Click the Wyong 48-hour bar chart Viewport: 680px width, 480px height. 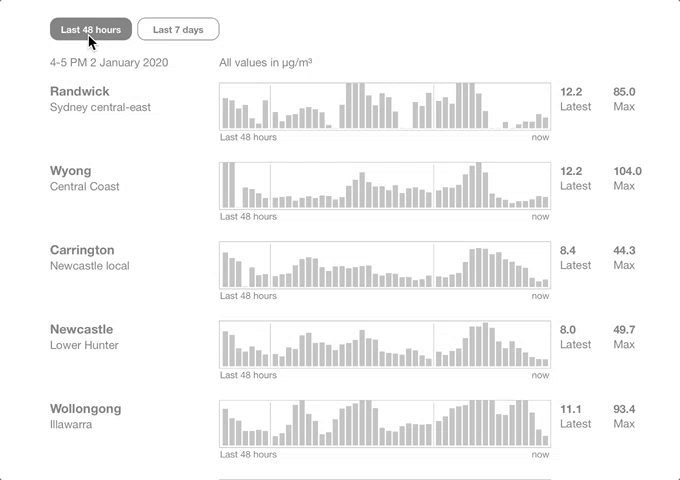[x=385, y=185]
